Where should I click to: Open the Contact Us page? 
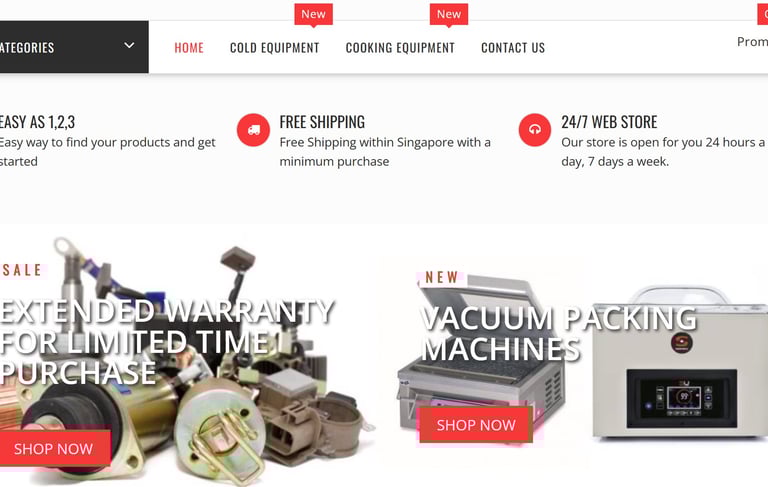coord(513,48)
